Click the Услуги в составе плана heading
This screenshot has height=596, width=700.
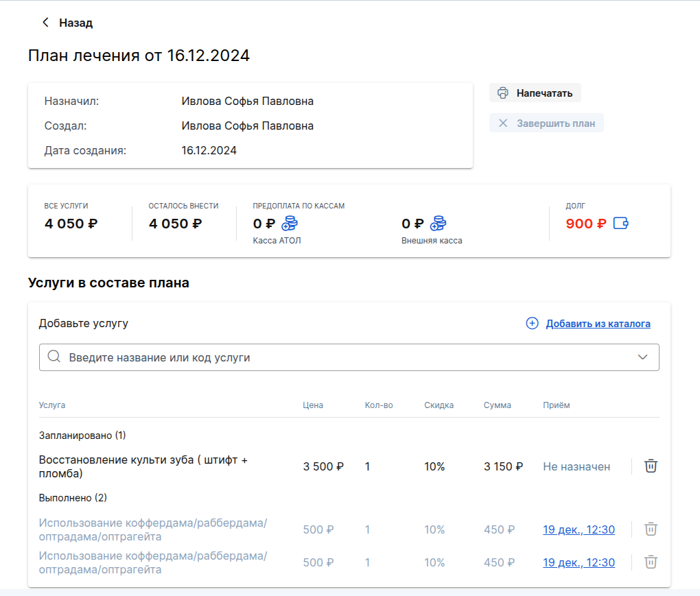pos(108,283)
